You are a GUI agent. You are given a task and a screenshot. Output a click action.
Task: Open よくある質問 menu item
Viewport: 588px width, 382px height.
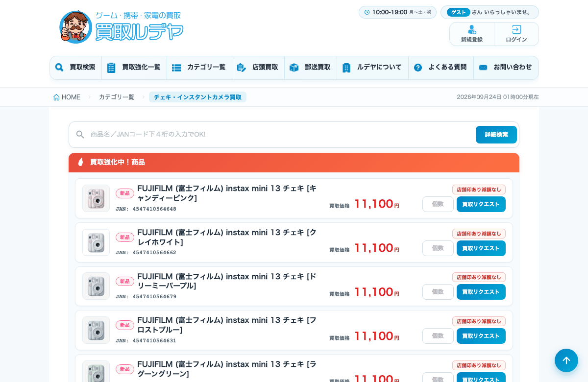point(441,68)
